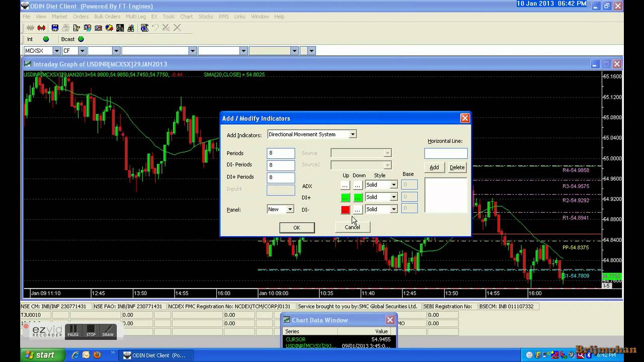
Task: Click the CURSOR row in Chart Data Window
Action: click(x=339, y=339)
